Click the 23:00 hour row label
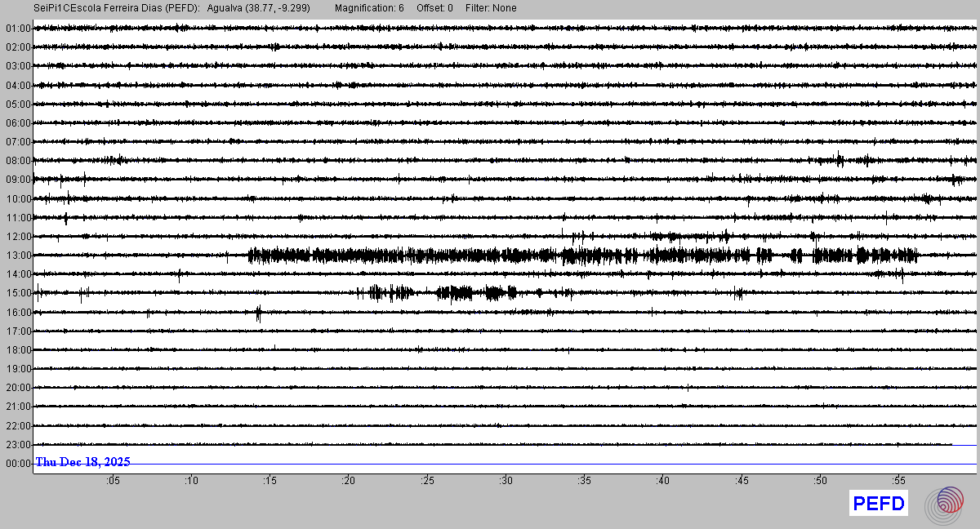This screenshot has width=980, height=529. click(x=17, y=445)
